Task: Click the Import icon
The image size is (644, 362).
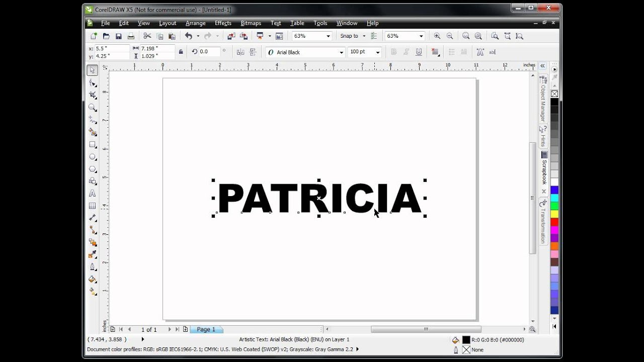Action: pos(231,36)
